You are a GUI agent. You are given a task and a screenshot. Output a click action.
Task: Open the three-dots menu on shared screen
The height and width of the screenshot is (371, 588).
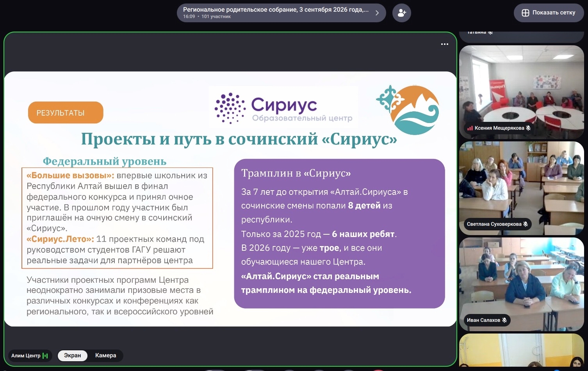[x=444, y=44]
